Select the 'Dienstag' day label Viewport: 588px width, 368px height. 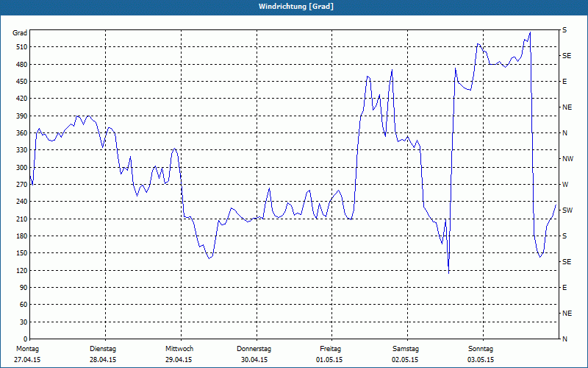(x=103, y=349)
